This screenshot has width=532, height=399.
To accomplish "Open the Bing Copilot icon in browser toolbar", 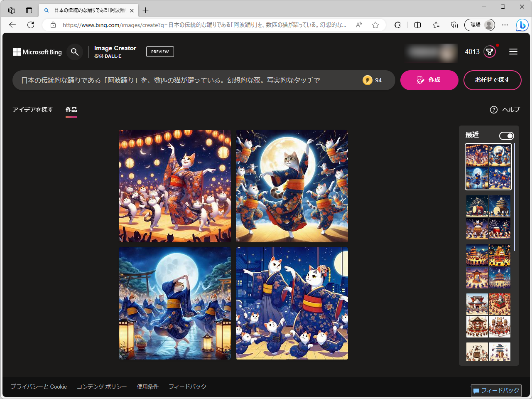I will pos(522,25).
